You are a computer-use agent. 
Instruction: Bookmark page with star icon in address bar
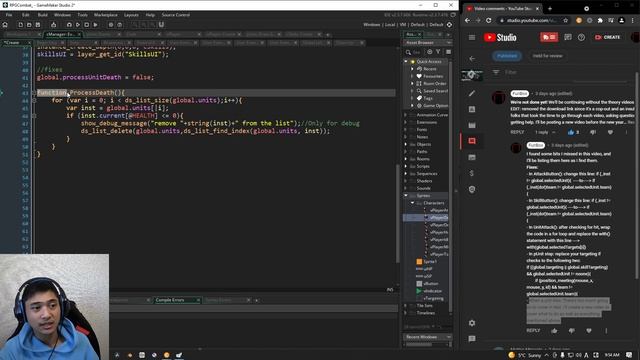click(566, 20)
